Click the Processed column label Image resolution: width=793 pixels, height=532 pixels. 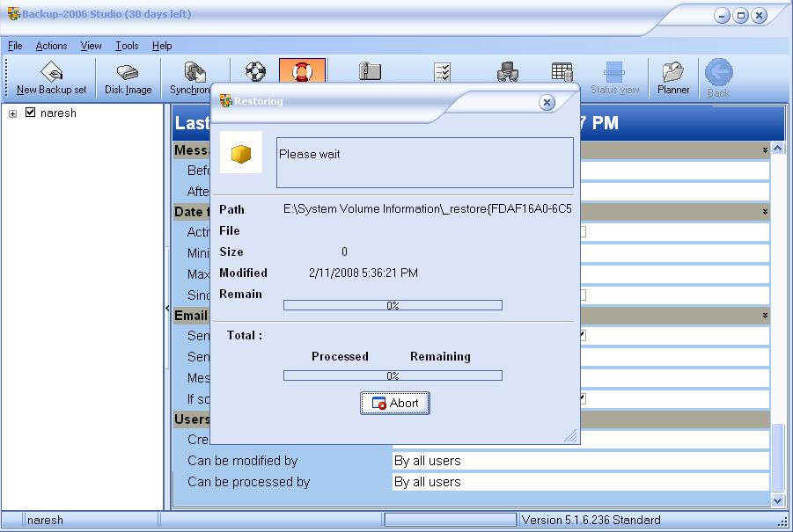click(340, 357)
